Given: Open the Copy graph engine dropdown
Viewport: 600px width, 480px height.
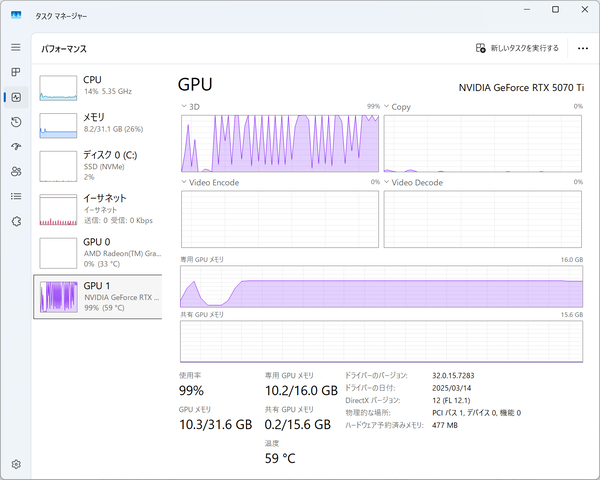Looking at the screenshot, I should (388, 106).
